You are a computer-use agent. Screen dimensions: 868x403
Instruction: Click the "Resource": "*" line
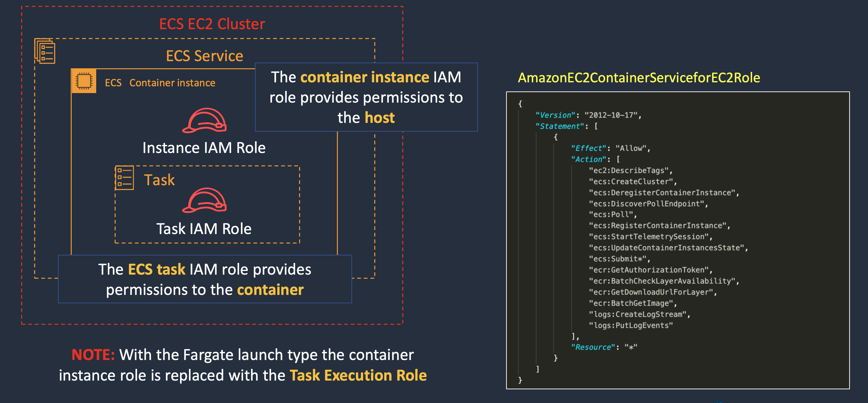point(604,347)
